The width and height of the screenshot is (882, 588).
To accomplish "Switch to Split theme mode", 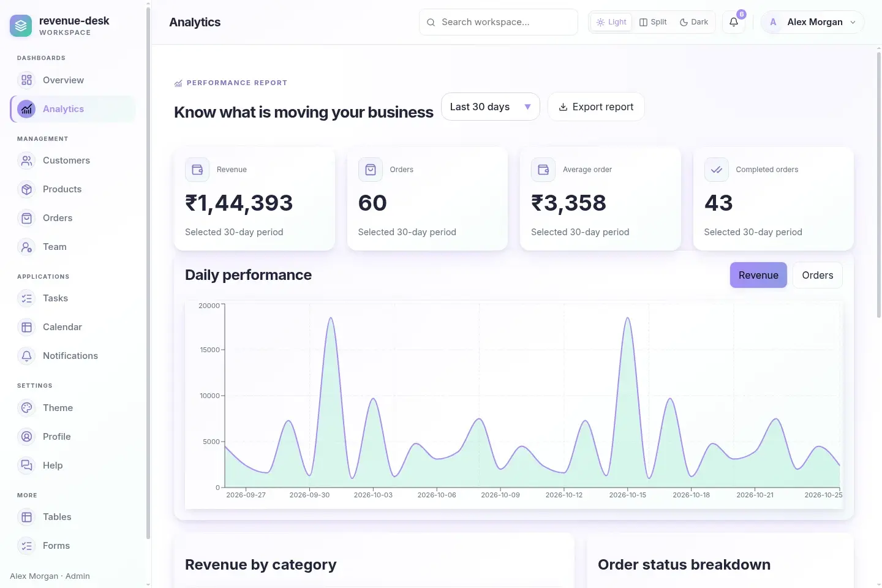I will 653,22.
